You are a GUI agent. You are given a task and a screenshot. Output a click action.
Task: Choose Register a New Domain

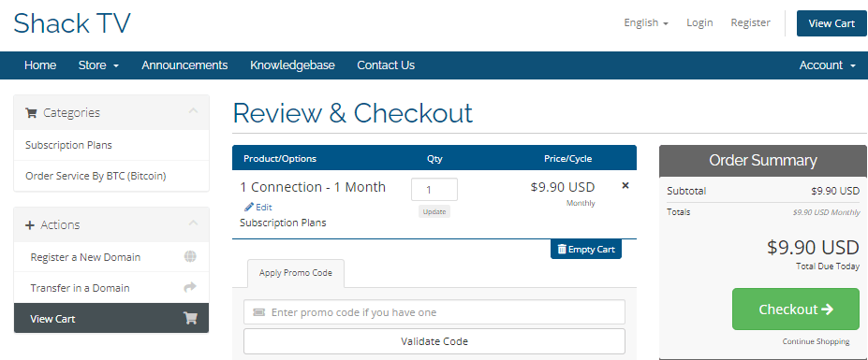tap(111, 257)
